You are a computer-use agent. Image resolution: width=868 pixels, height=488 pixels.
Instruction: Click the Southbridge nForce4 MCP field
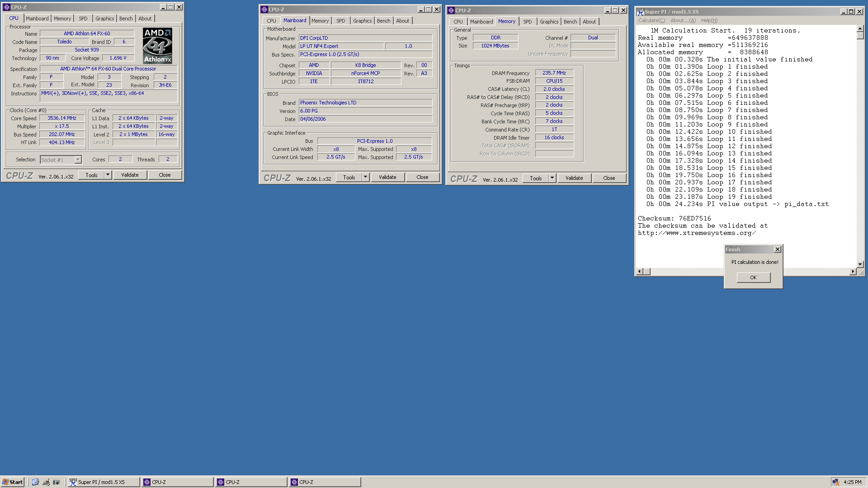coord(366,73)
